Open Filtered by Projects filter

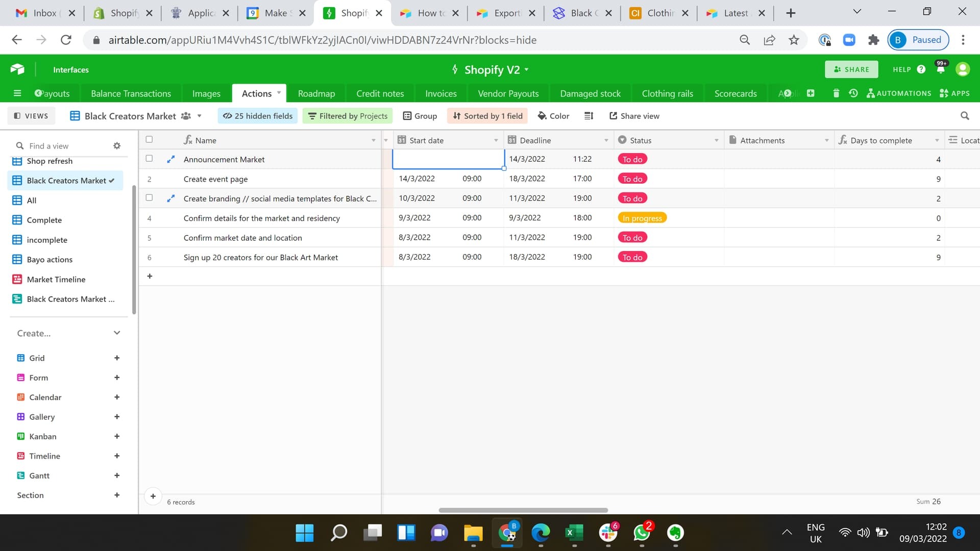(x=348, y=116)
